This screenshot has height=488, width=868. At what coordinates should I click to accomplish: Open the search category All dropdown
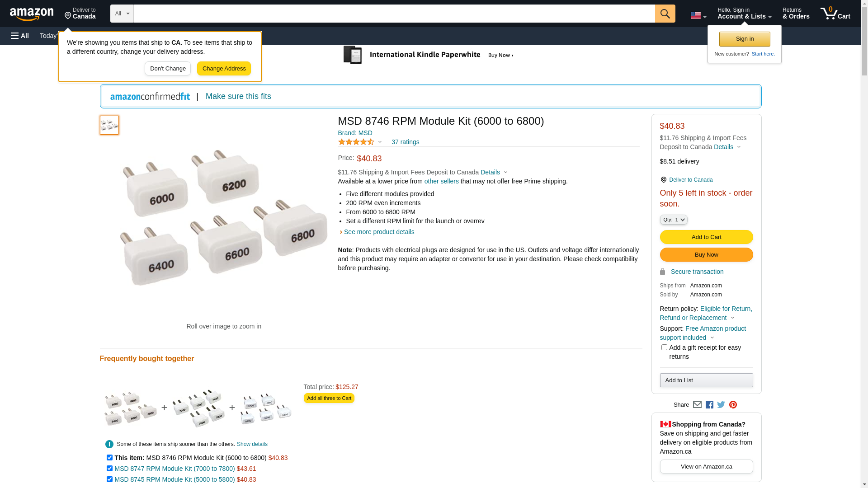[122, 14]
